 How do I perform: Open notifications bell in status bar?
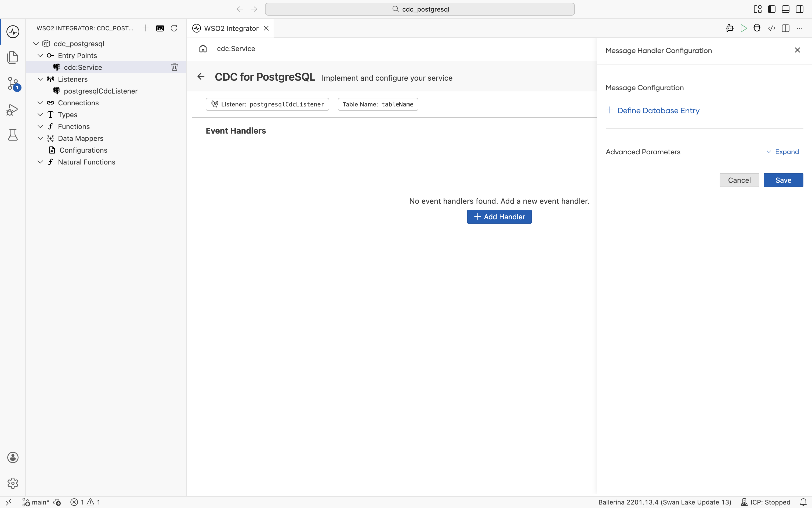(x=803, y=502)
